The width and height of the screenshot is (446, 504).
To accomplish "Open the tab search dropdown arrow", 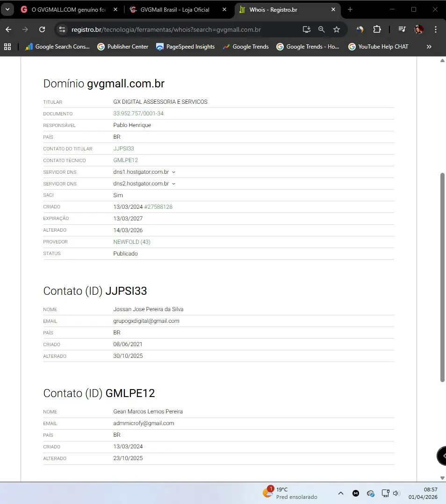I will click(7, 10).
